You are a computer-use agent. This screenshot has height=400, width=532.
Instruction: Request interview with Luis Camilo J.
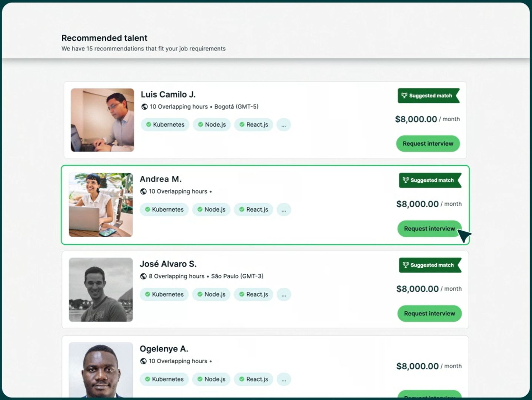pos(428,144)
